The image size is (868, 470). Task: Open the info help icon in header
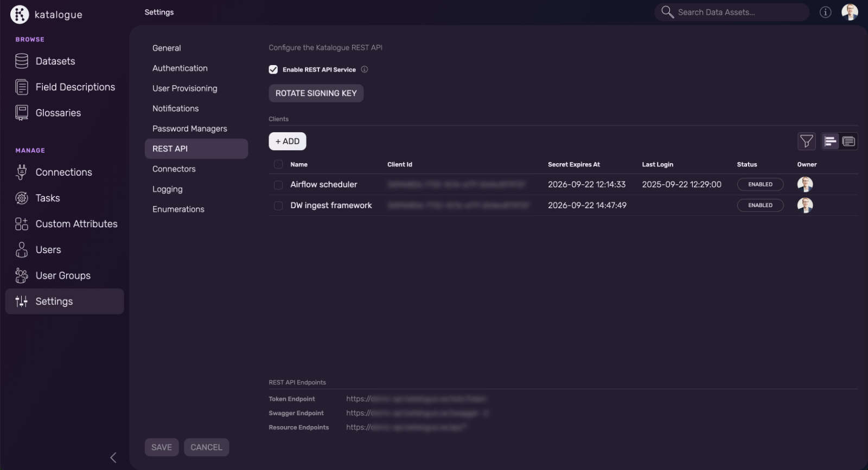click(x=825, y=12)
